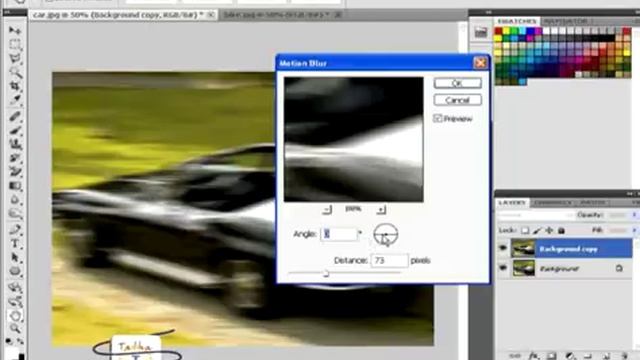Select the Zoom tool in toolbox
Viewport: 640px width, 360px height.
15,329
